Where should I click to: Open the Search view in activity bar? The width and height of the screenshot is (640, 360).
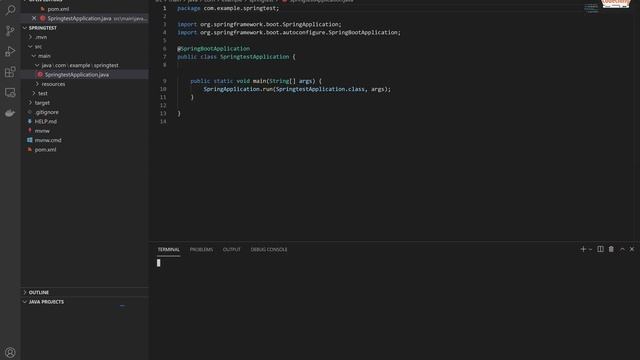coord(10,10)
